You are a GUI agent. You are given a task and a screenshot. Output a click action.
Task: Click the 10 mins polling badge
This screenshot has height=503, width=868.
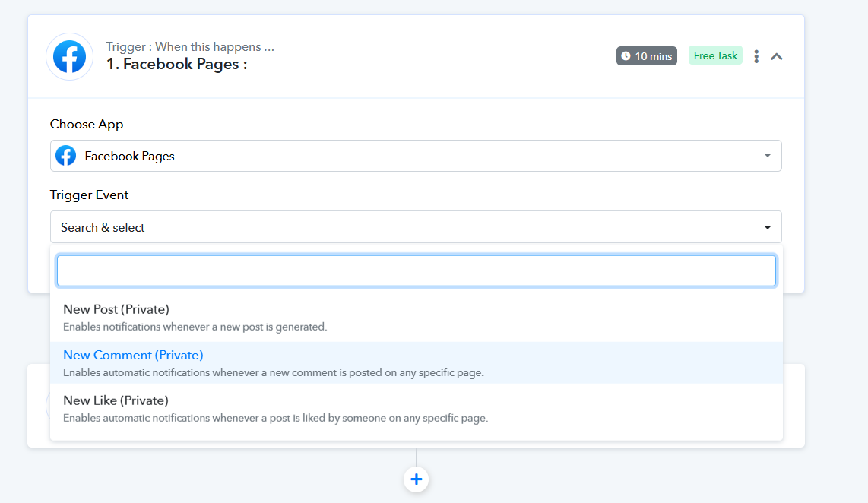[647, 56]
